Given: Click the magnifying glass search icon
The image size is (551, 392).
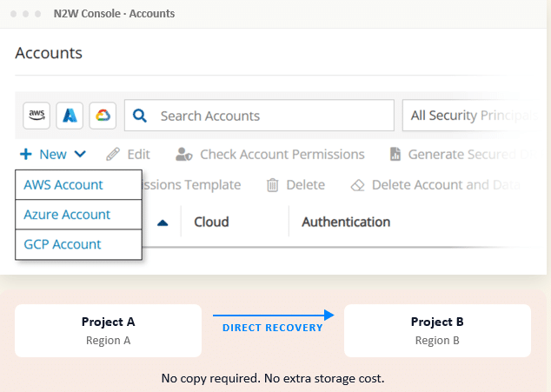Looking at the screenshot, I should pos(140,116).
